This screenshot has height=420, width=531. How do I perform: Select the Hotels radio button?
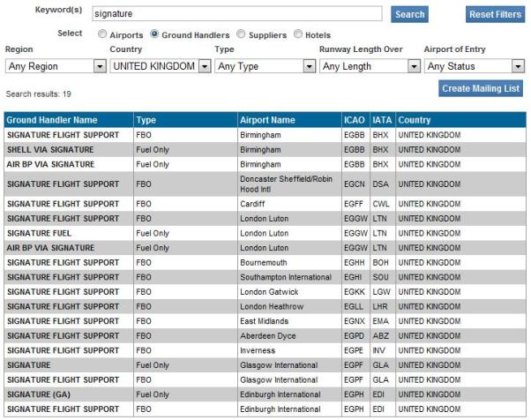(x=297, y=34)
